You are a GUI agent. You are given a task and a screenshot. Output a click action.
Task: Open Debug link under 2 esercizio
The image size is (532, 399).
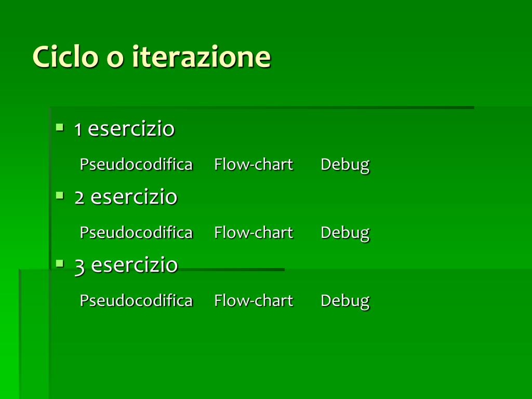pos(345,233)
